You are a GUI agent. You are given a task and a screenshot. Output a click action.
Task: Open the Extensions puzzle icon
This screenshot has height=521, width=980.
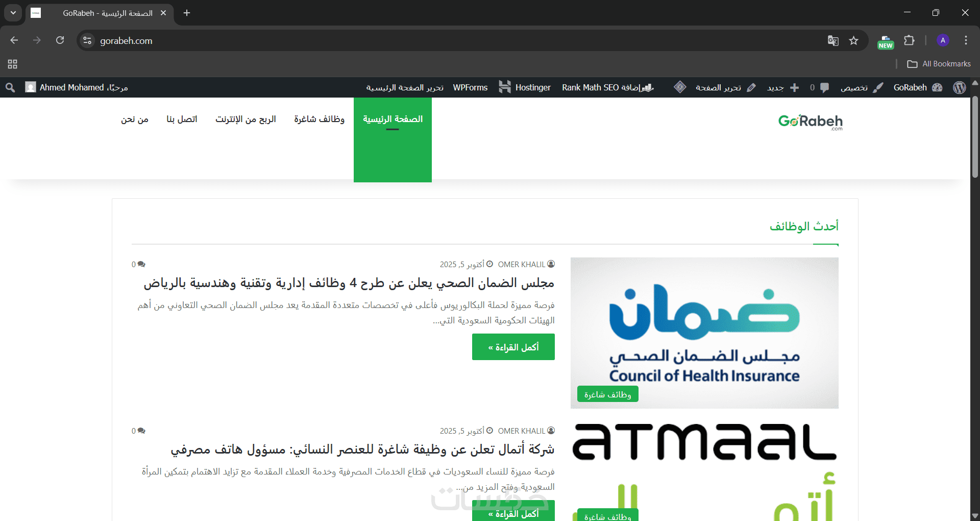pos(909,40)
